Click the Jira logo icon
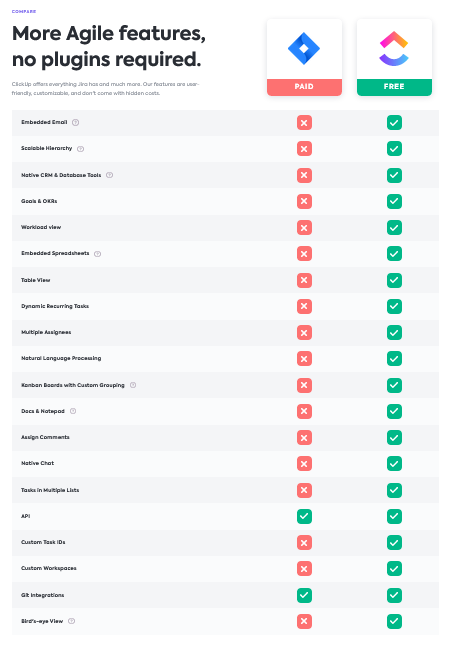This screenshot has height=646, width=455. (304, 48)
